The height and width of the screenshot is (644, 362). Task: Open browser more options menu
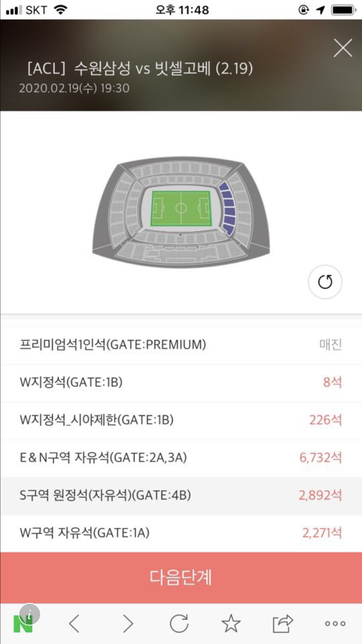pos(335,624)
